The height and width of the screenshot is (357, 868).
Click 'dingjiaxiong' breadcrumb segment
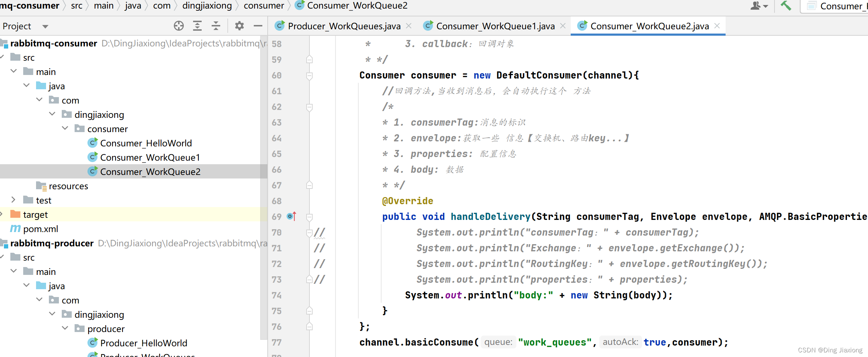[207, 6]
